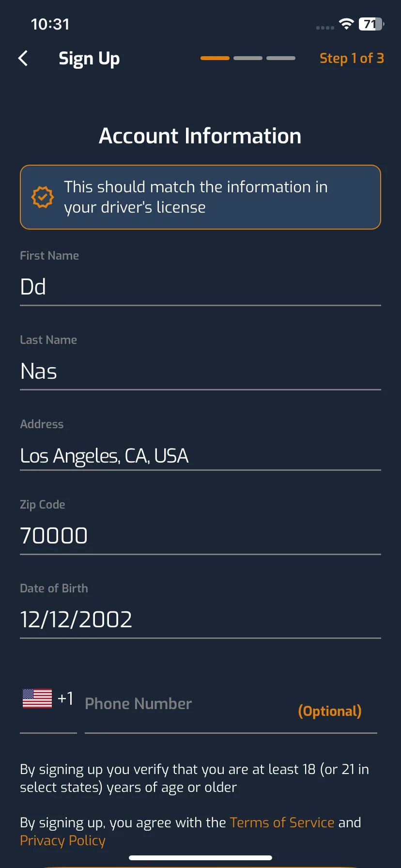Tap the driver's license information banner
Screen dimensions: 401x868
tap(200, 197)
